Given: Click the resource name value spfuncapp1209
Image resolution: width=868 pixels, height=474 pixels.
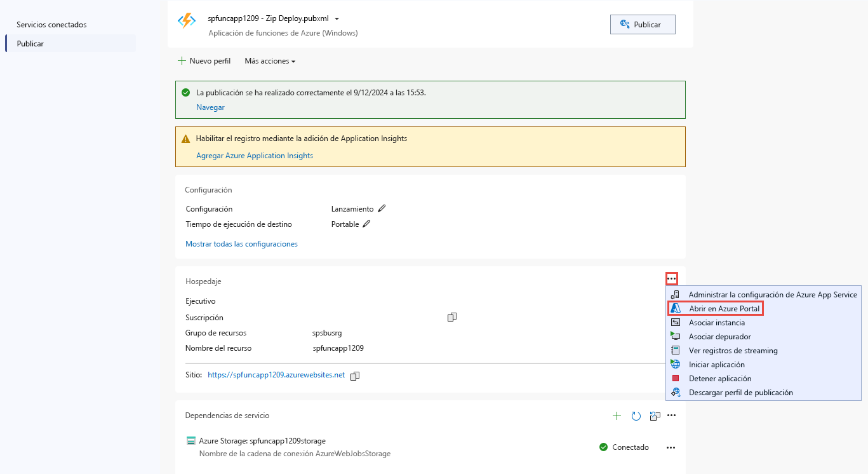Looking at the screenshot, I should (x=338, y=348).
